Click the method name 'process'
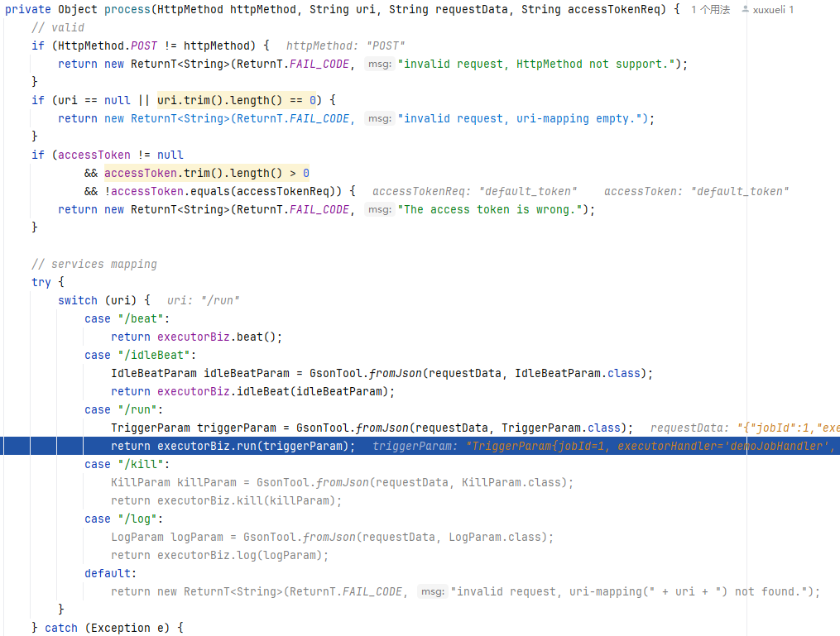Viewport: 840px width, 636px height. coord(127,10)
